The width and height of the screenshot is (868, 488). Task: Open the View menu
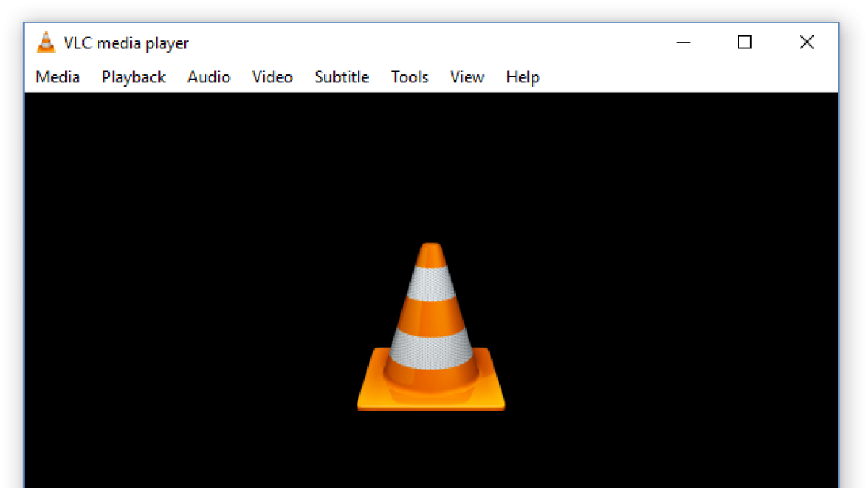pyautogui.click(x=467, y=77)
